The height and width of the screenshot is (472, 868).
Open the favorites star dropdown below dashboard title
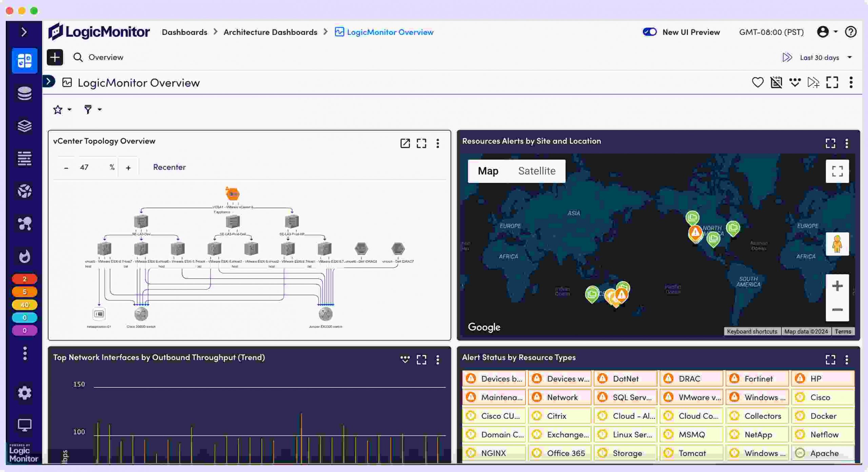(61, 109)
